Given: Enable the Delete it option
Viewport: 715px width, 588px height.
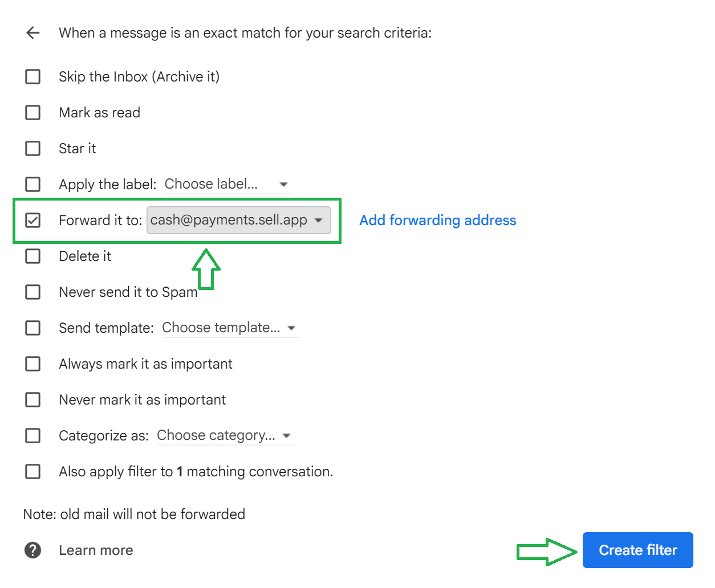Looking at the screenshot, I should (x=33, y=256).
